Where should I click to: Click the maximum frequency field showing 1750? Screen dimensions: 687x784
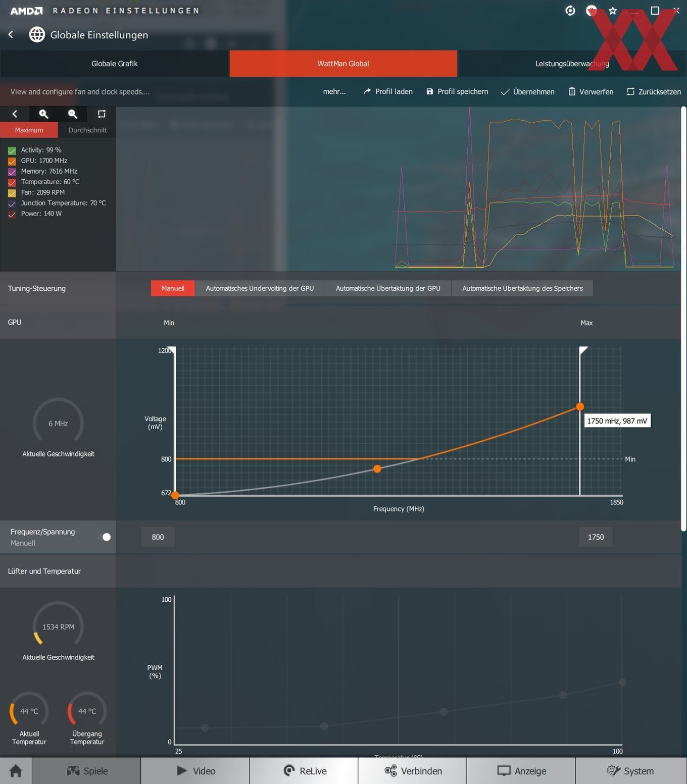tap(596, 537)
